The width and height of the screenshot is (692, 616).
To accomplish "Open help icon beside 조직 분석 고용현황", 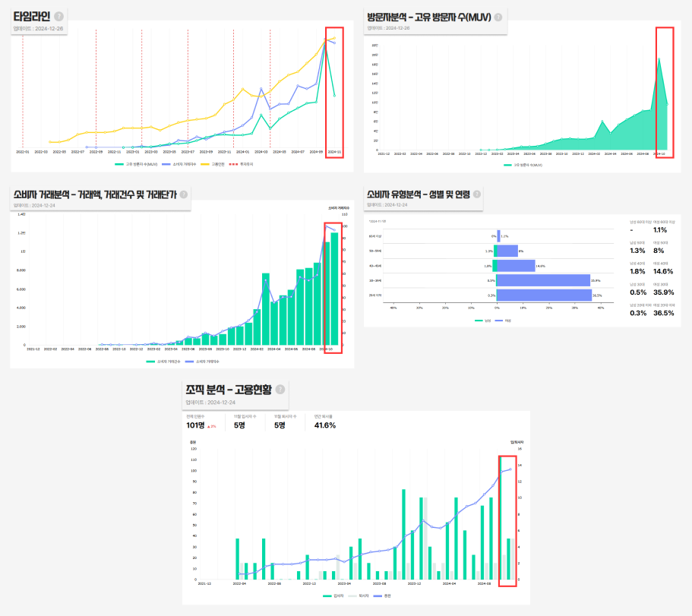I will tap(280, 389).
